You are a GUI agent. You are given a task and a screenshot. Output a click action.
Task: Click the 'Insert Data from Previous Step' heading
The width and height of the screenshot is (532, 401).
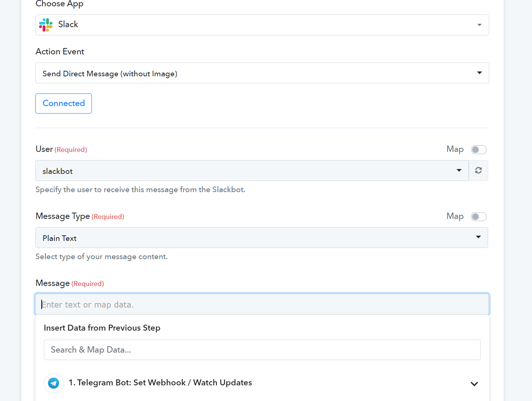[102, 328]
